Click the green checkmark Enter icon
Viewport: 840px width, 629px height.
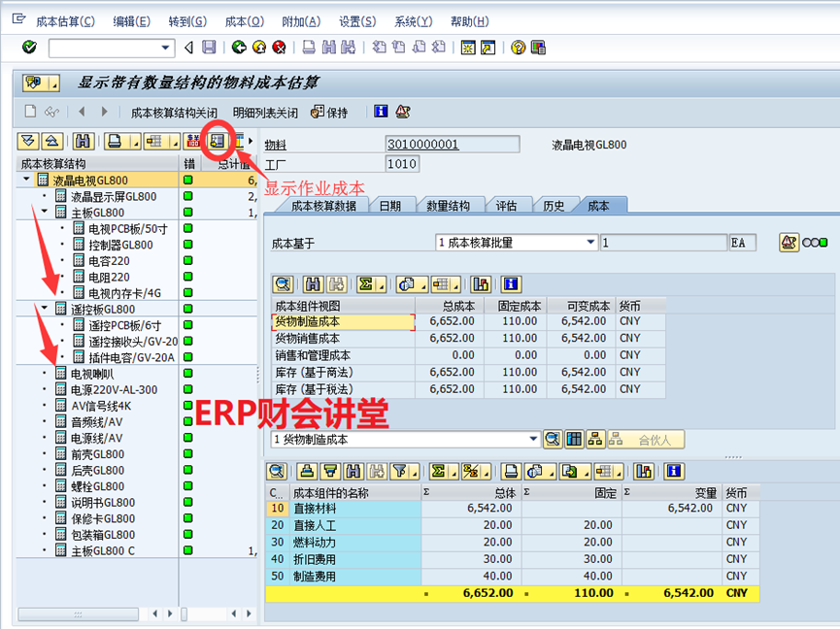click(x=29, y=48)
